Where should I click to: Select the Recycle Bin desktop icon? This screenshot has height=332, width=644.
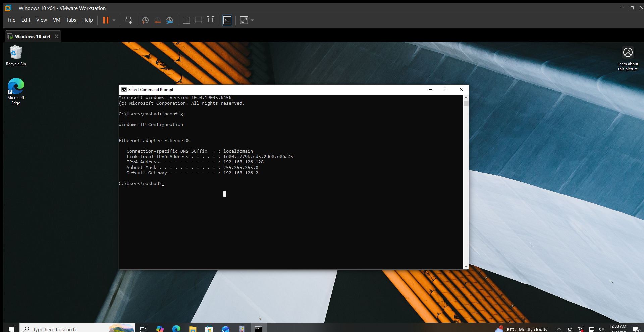16,56
